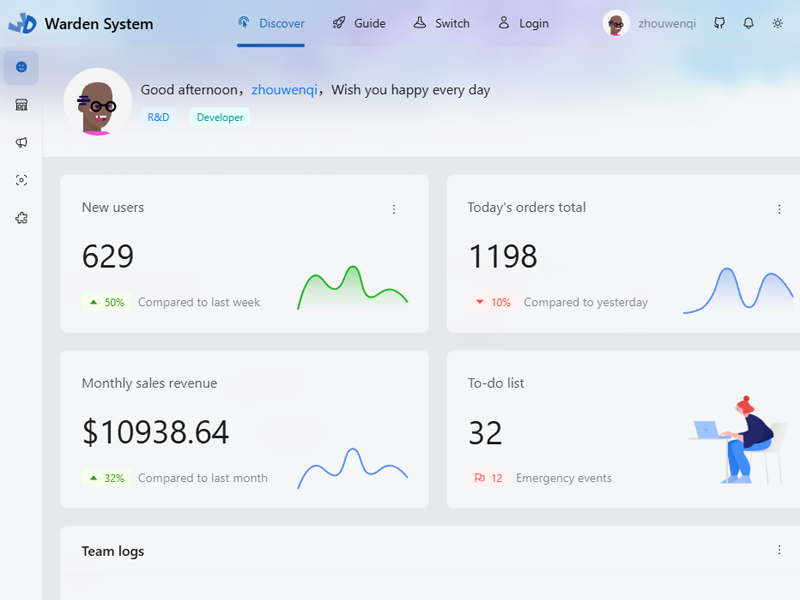Screen dimensions: 800x600
Task: Open the store icon in sidebar
Action: [21, 105]
